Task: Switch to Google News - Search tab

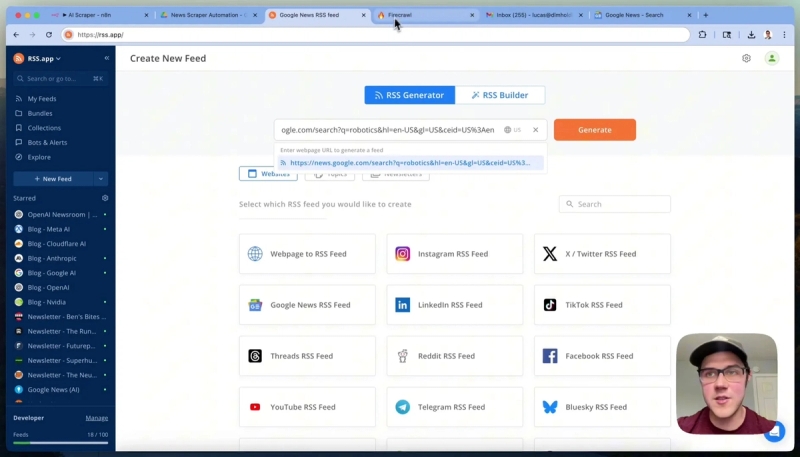Action: [x=643, y=15]
